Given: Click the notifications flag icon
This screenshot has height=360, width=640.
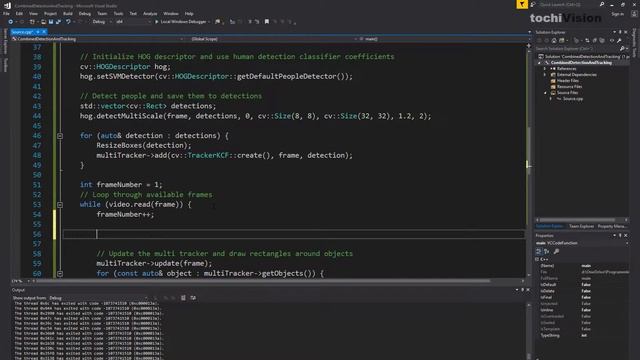Looking at the screenshot, I should (522, 4).
